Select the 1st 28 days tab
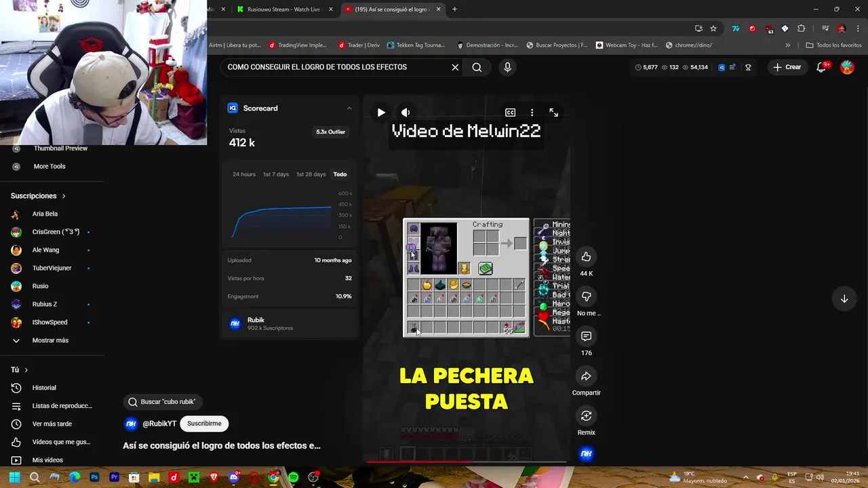Viewport: 868px width, 488px height. point(311,174)
